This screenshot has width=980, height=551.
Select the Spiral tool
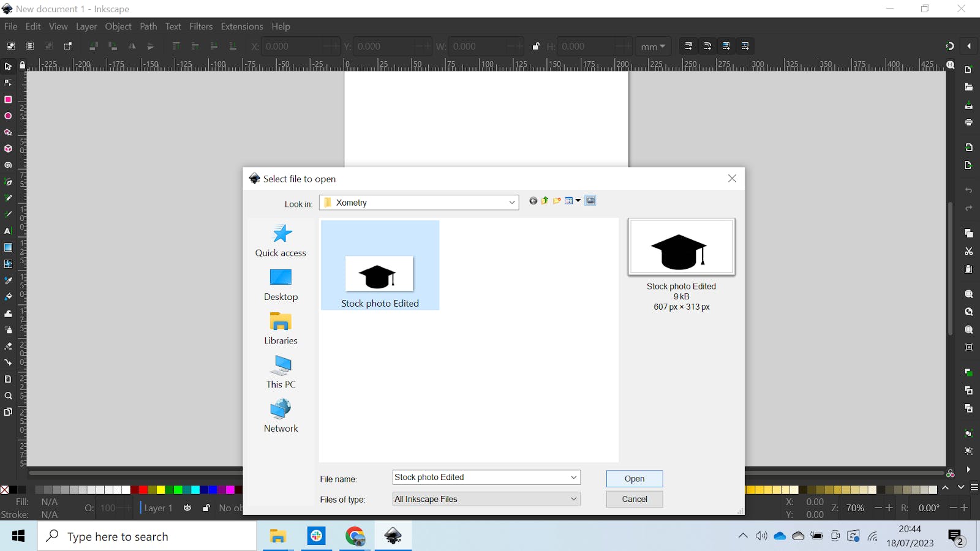(8, 165)
